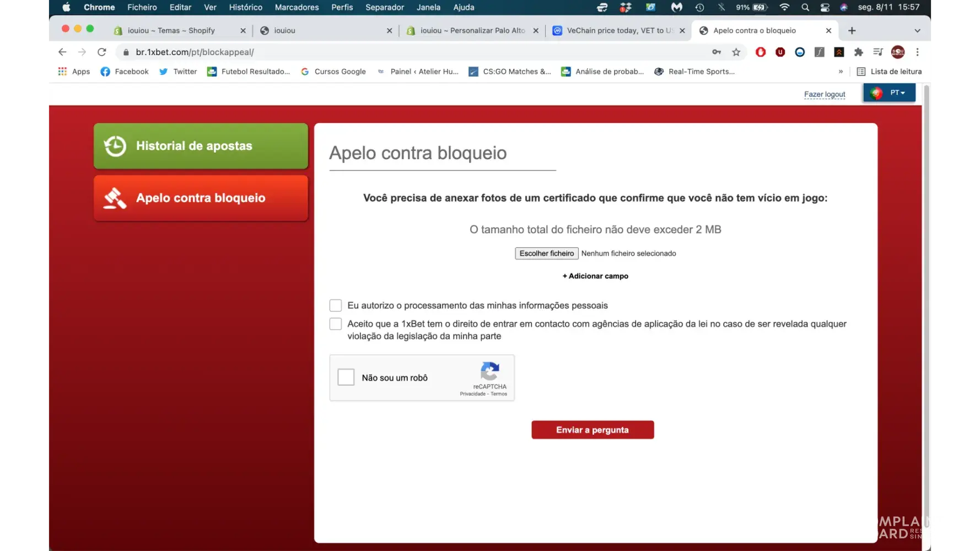
Task: Open the reCAPTCHA 'Termos' link
Action: 499,394
